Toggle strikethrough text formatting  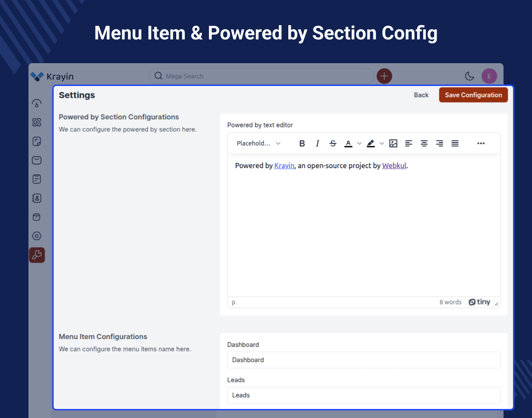[x=333, y=143]
